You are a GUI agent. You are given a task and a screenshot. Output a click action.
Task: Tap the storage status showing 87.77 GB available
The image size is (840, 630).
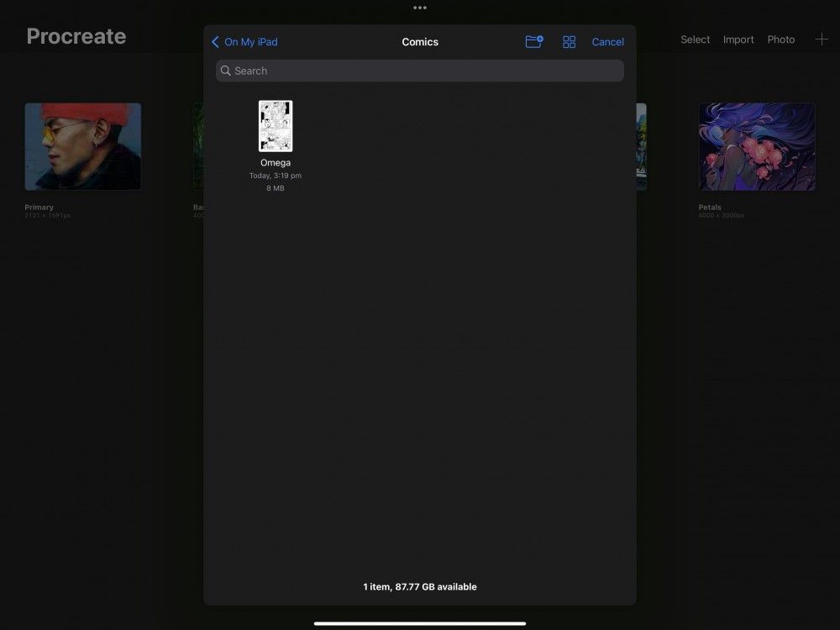(x=419, y=586)
